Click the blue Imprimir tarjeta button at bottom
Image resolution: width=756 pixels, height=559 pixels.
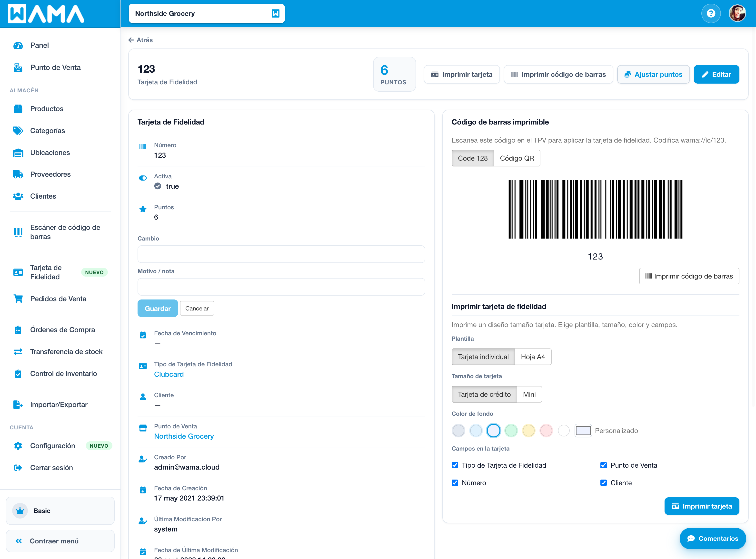(702, 506)
